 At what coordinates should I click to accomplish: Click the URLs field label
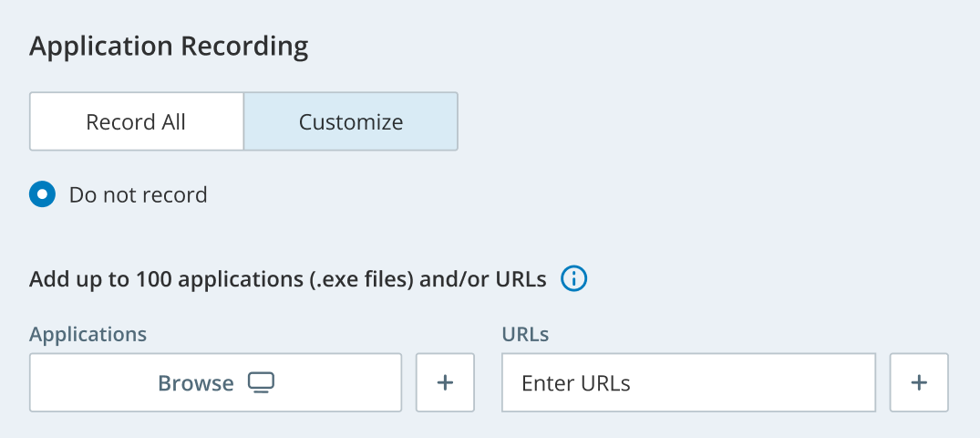coord(525,334)
